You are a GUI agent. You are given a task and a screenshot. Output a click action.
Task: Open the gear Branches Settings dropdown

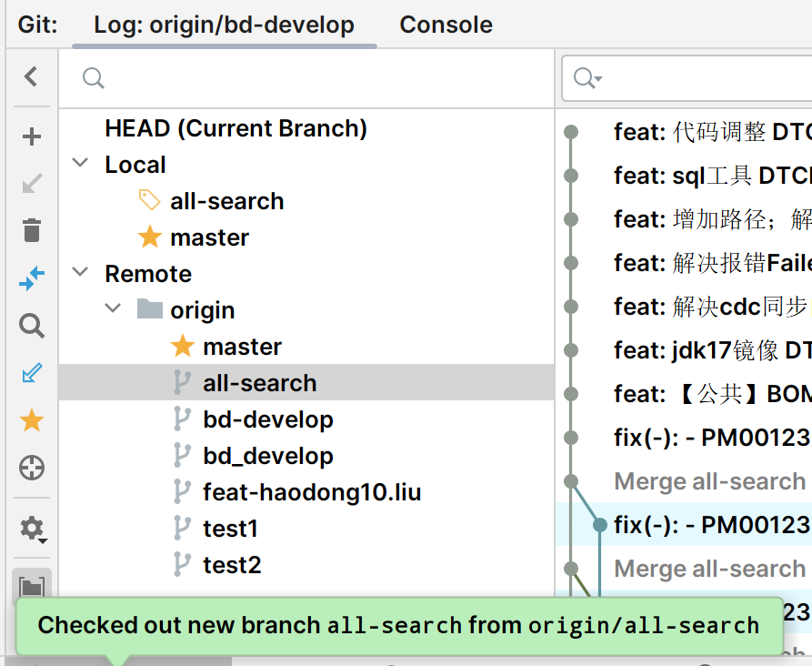(33, 529)
